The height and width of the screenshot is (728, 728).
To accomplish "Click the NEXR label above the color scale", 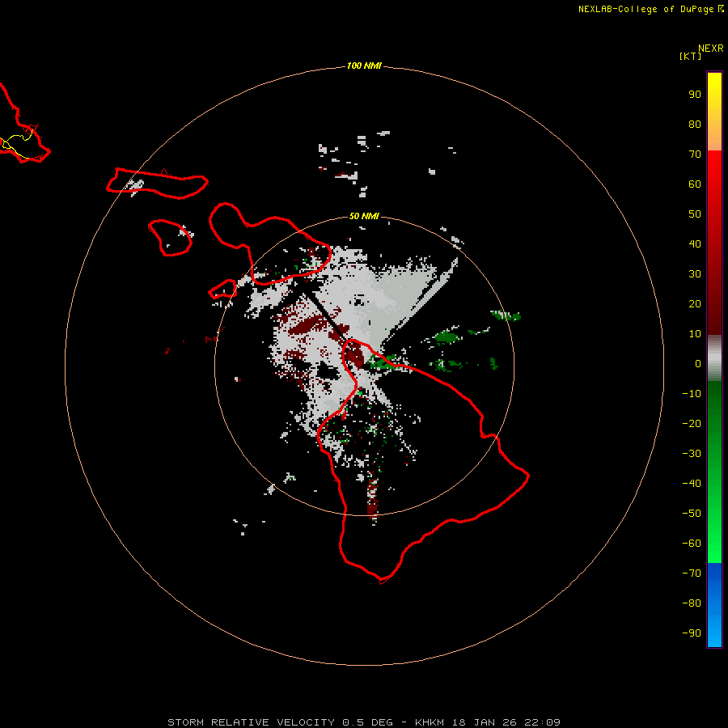I will pyautogui.click(x=710, y=49).
